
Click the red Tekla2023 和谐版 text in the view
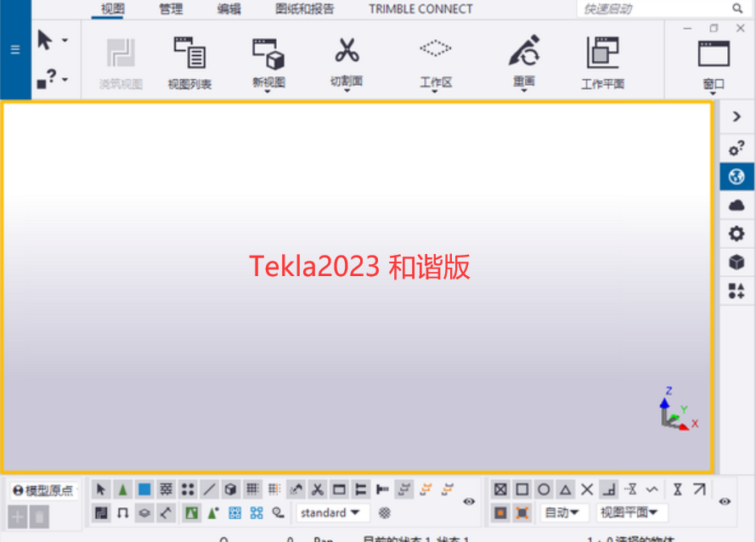point(359,266)
